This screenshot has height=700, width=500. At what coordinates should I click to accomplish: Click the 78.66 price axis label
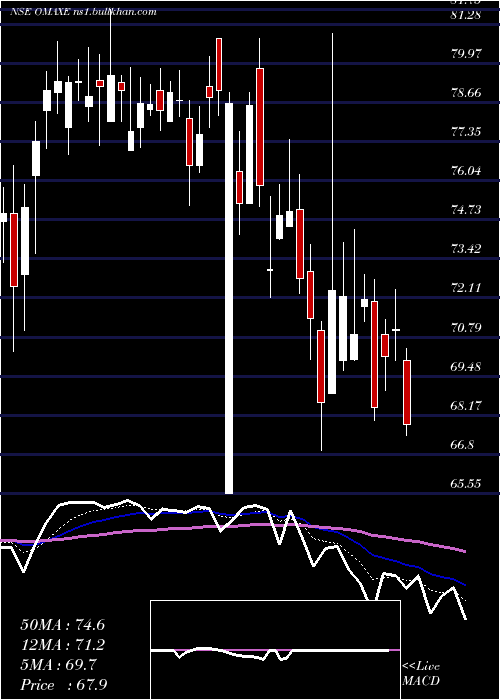(x=466, y=93)
